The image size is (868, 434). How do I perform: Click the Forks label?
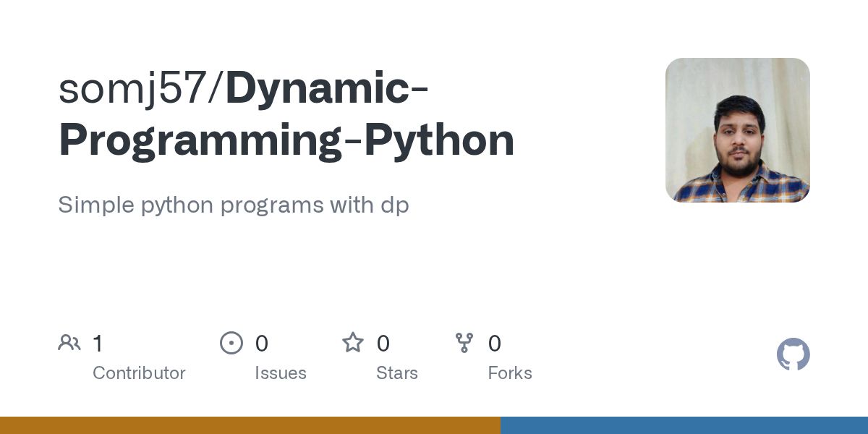[x=510, y=373]
